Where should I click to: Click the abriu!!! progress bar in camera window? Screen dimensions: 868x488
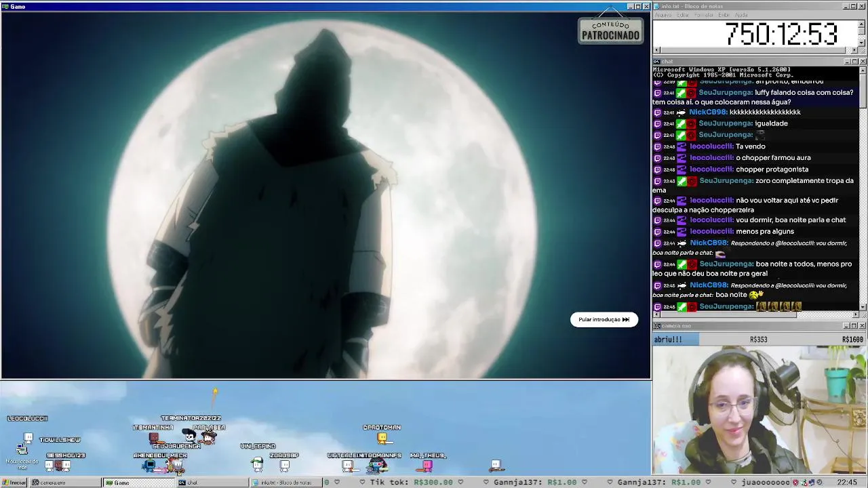[675, 339]
